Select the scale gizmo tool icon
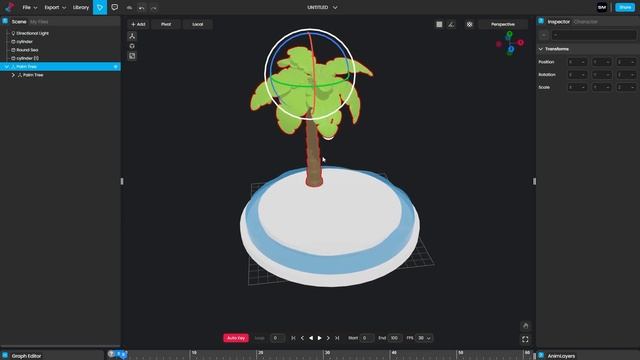Viewport: 640px width, 360px height. [x=132, y=56]
